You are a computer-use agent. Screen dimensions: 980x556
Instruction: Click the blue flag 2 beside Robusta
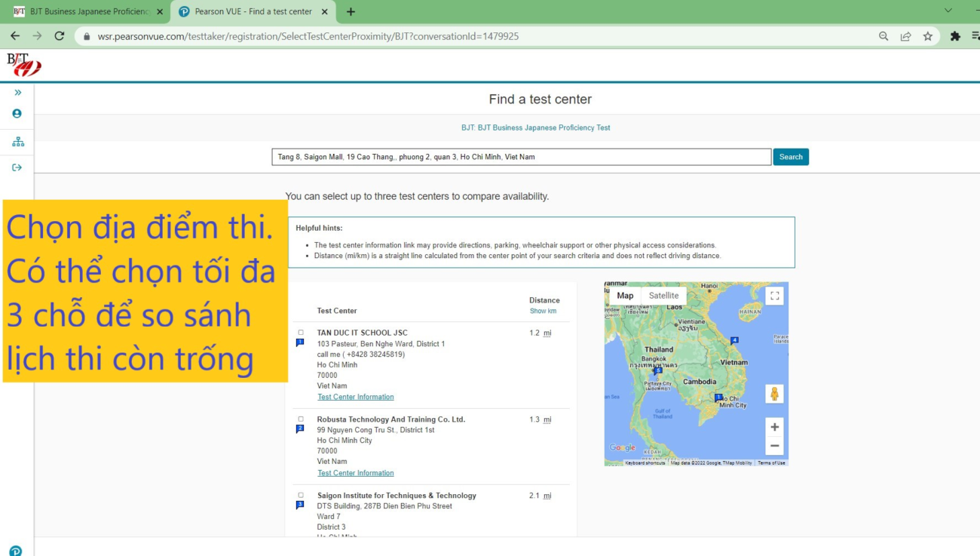pyautogui.click(x=300, y=429)
